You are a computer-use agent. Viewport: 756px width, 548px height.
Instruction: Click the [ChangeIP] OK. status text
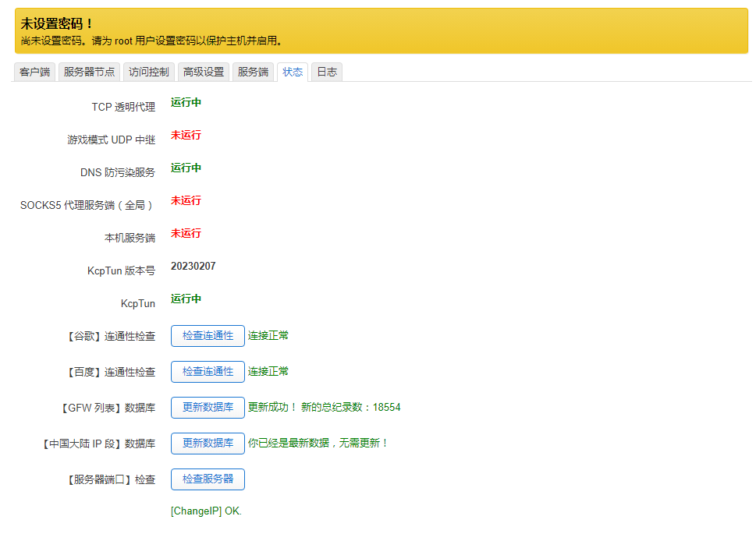coord(206,511)
